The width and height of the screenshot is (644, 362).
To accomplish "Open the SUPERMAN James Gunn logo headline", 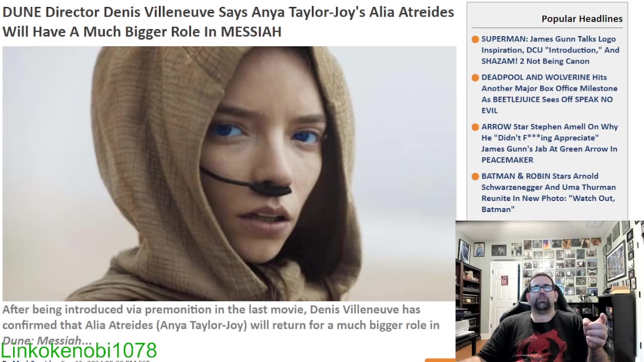I will (550, 50).
